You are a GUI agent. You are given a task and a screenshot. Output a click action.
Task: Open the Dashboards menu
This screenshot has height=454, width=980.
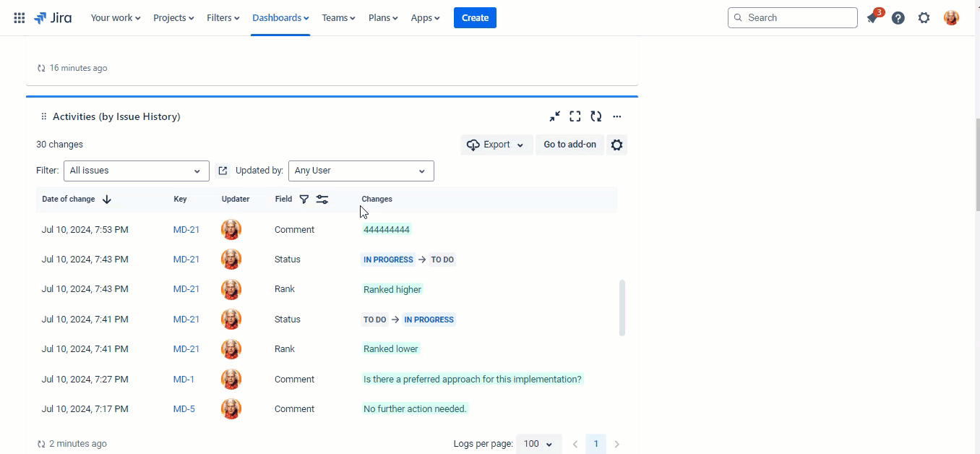(280, 17)
